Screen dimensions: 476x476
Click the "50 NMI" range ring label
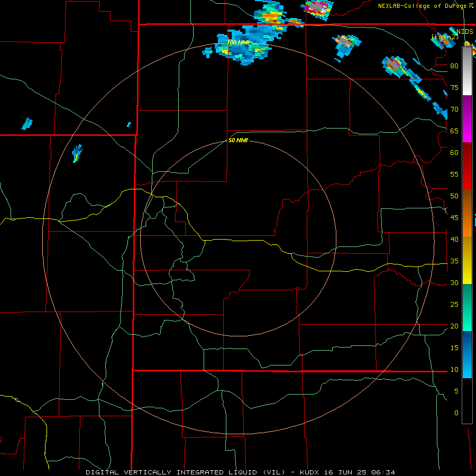pos(238,140)
